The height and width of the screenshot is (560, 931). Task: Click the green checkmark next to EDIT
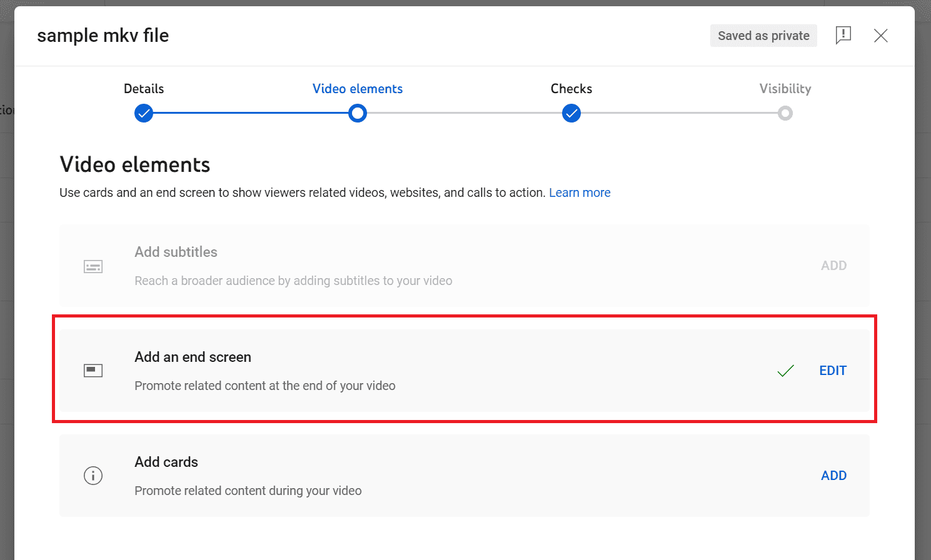tap(785, 370)
